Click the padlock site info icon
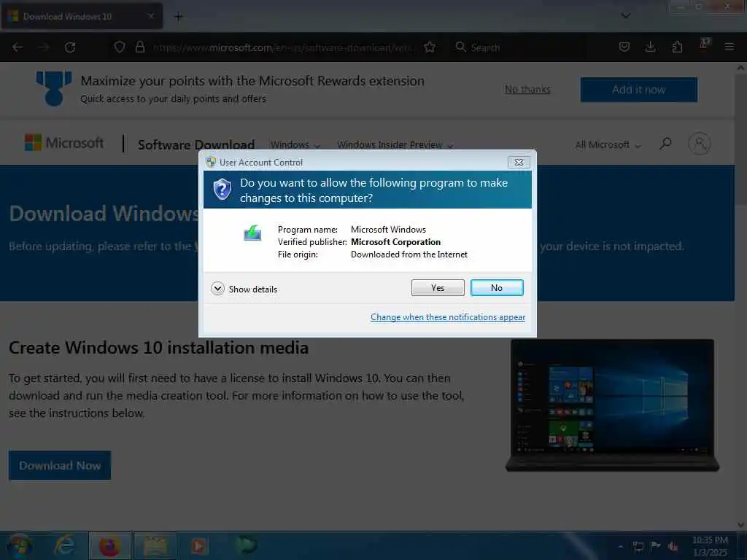Viewport: 747px width, 560px height. 139,47
